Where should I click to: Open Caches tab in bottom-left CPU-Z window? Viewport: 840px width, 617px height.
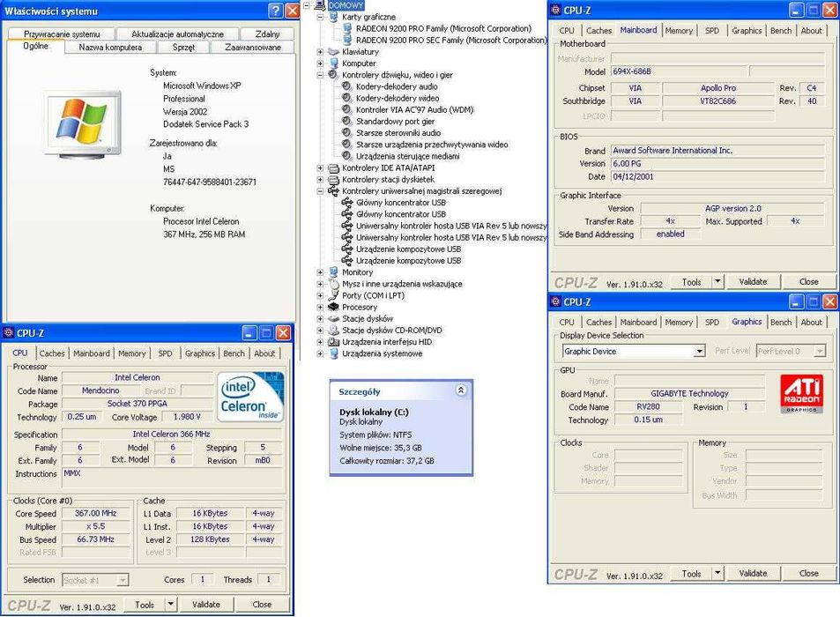(52, 353)
